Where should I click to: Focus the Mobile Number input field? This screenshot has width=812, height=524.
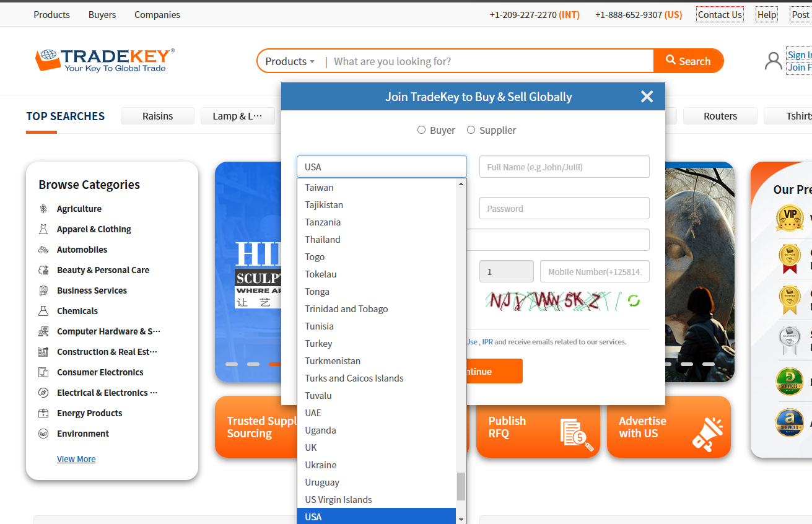(x=595, y=271)
